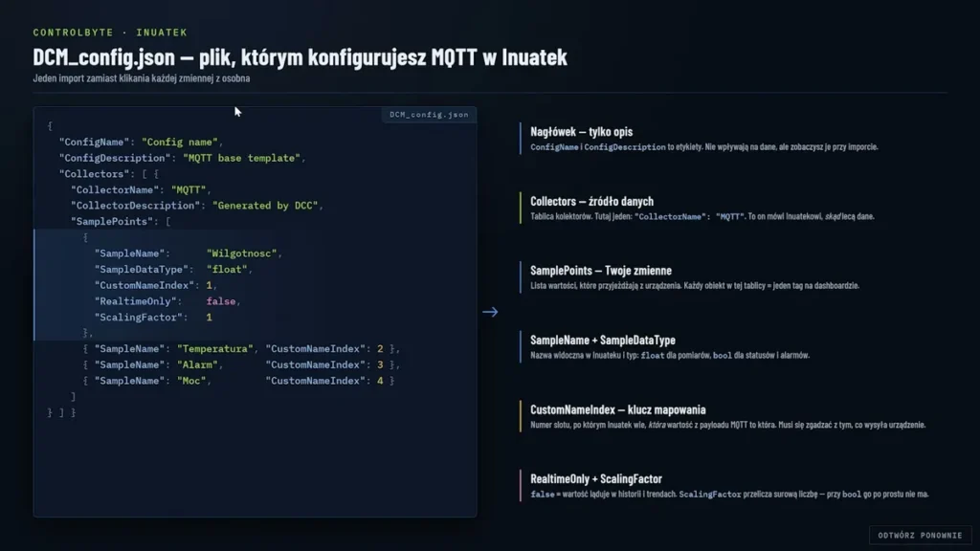Viewport: 980px width, 551px height.
Task: Click description starting 'false = wartość ląduje w historii'
Action: tap(729, 495)
